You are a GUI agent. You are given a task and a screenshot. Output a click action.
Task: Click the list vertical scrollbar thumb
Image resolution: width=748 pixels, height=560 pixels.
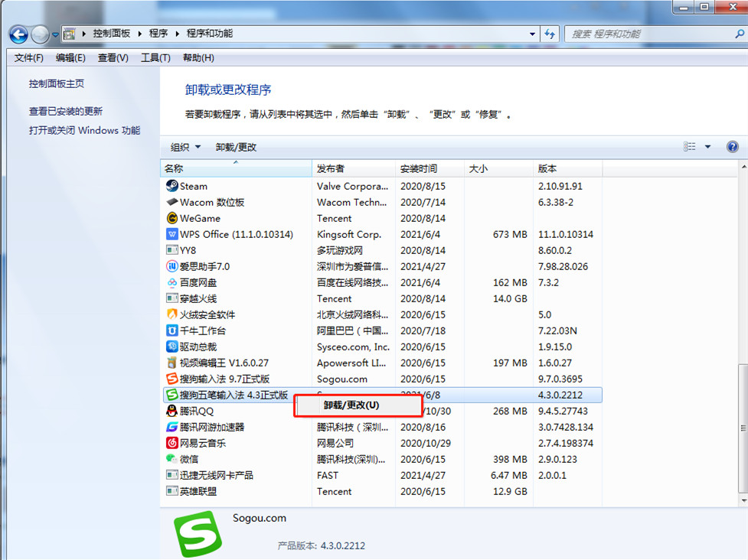coord(743,428)
